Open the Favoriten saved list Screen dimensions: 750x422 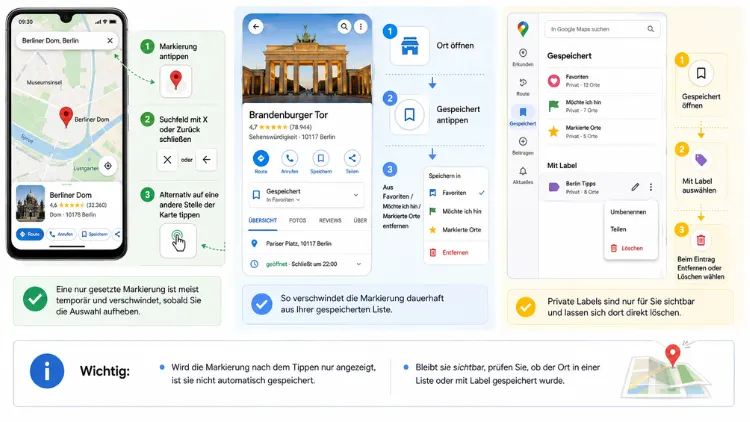tap(602, 80)
